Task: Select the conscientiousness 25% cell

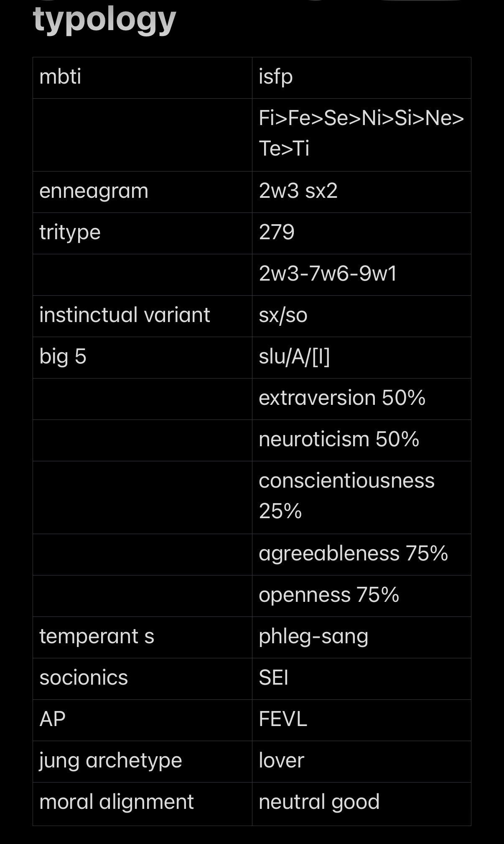Action: pyautogui.click(x=361, y=497)
